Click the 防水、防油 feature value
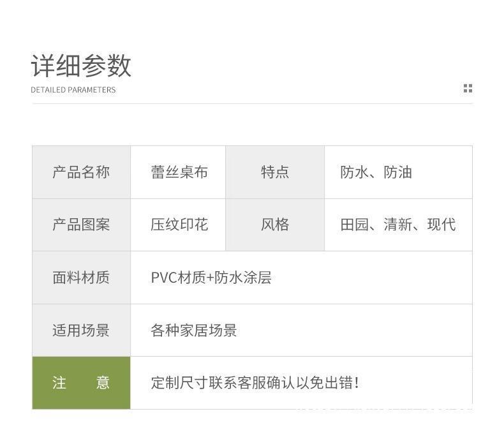 coord(376,172)
